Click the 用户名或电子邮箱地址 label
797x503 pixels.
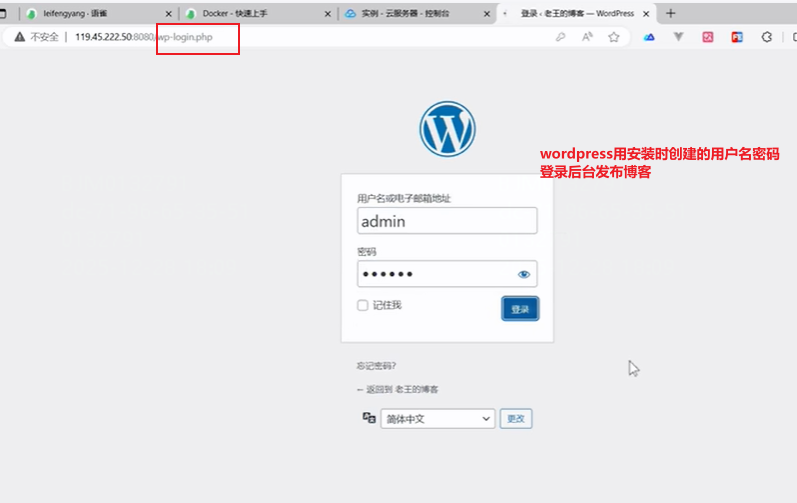tap(404, 199)
